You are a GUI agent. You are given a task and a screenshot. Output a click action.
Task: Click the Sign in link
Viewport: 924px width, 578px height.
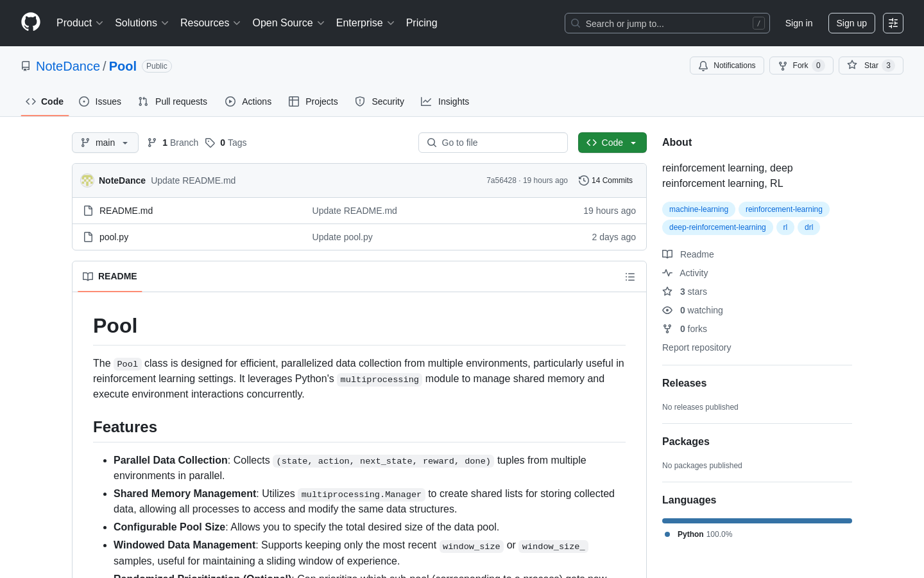point(799,23)
